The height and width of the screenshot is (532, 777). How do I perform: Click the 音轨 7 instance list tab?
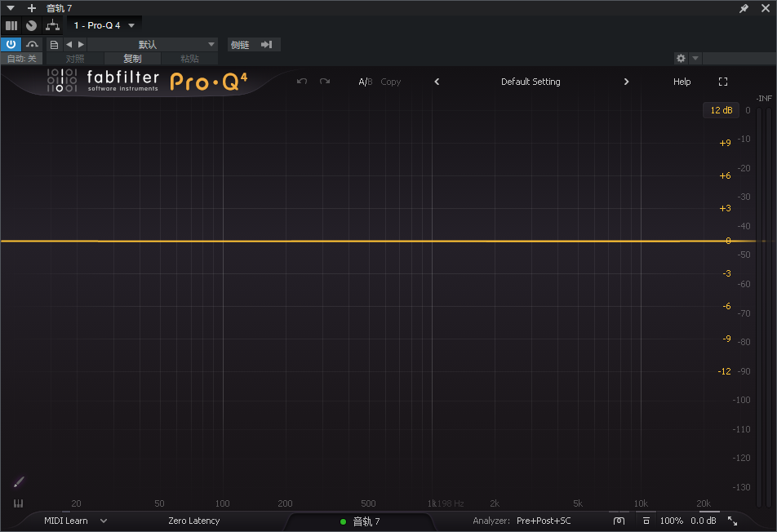[x=360, y=521]
